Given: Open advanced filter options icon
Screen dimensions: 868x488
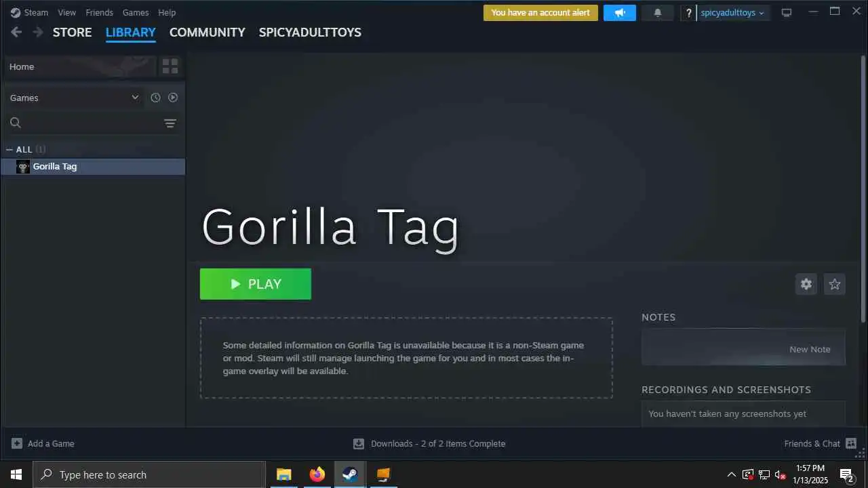Looking at the screenshot, I should point(170,123).
